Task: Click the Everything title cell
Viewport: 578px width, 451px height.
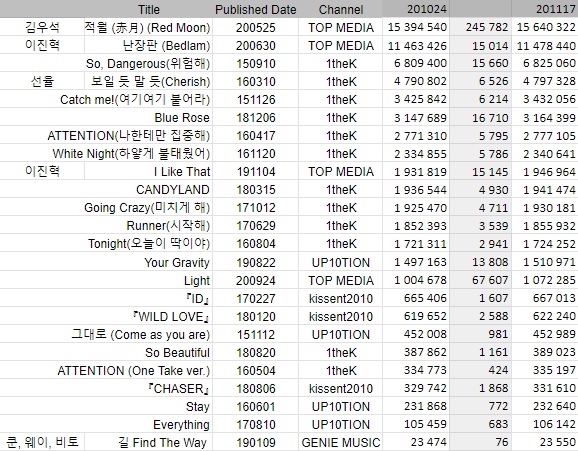Action: pos(106,425)
